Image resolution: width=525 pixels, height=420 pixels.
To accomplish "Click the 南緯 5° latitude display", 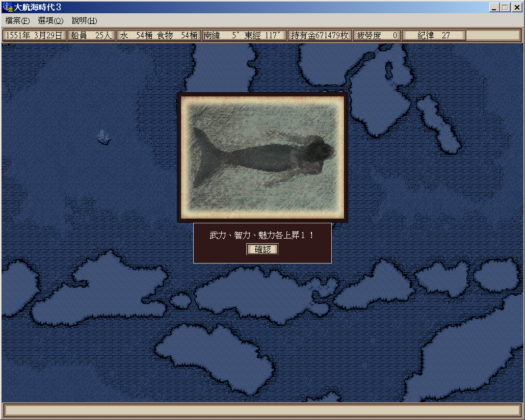I will click(222, 35).
